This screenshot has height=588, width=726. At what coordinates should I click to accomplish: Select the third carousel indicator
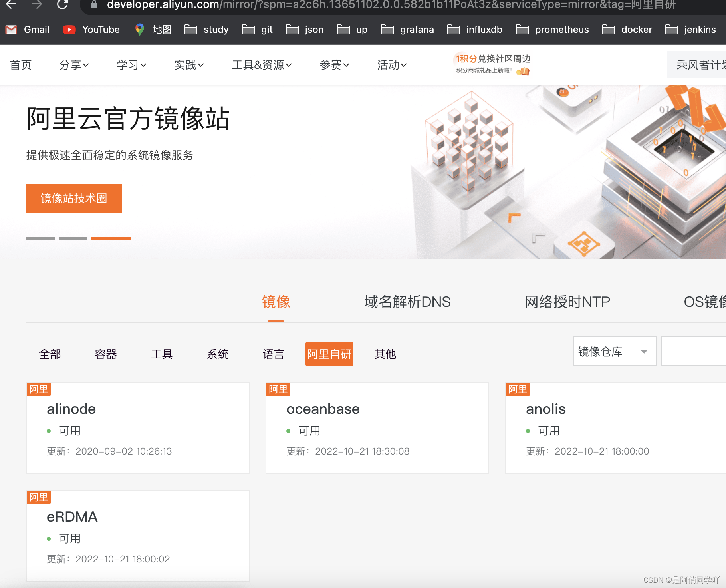[111, 238]
